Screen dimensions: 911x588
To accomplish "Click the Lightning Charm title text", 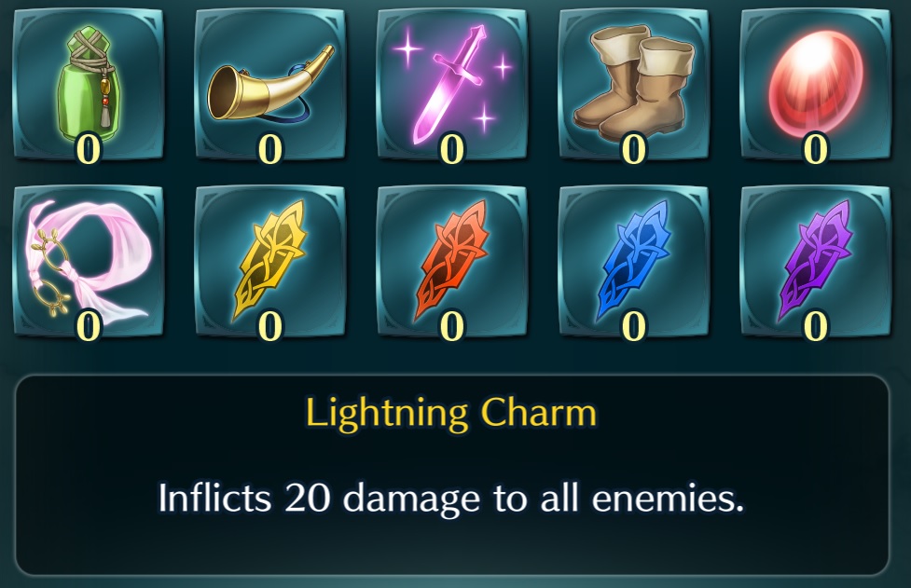I will click(x=451, y=414).
